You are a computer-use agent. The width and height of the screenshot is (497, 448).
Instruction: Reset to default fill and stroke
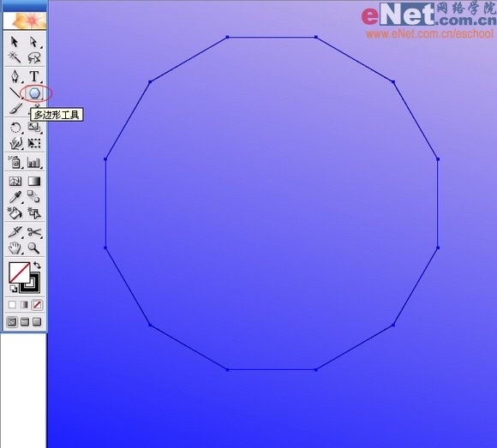click(14, 289)
